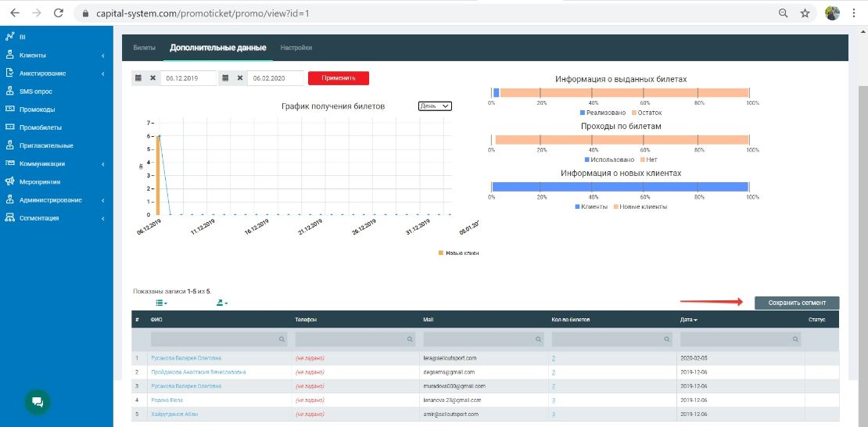Open the День chart period dropdown

point(435,106)
